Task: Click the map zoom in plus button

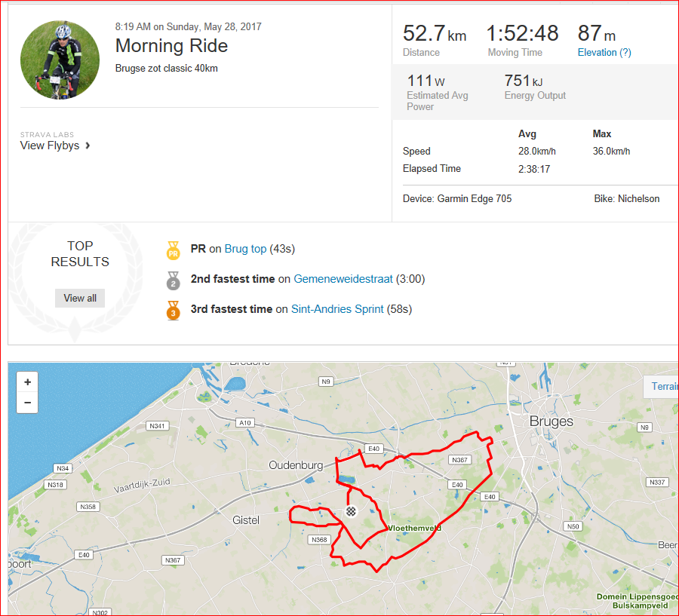Action: [x=27, y=382]
